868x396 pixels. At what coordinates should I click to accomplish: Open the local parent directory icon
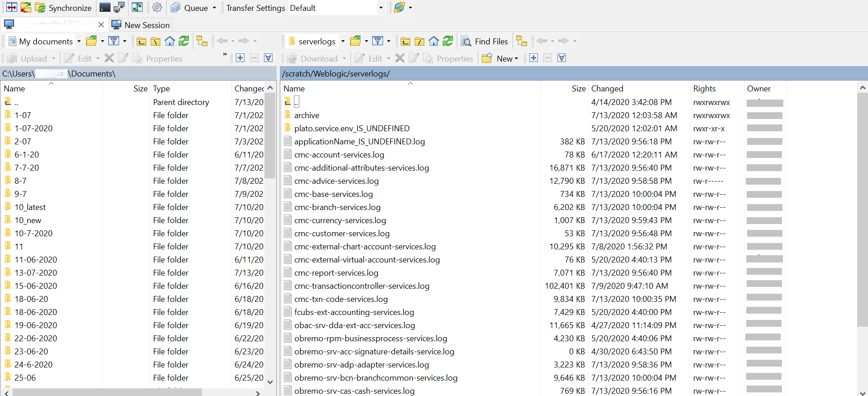142,41
